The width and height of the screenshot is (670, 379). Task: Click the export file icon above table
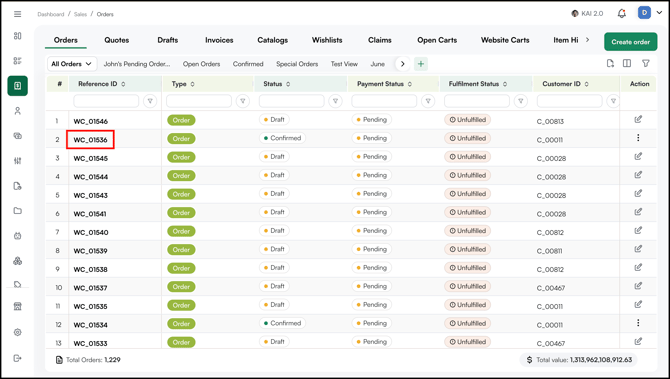610,63
